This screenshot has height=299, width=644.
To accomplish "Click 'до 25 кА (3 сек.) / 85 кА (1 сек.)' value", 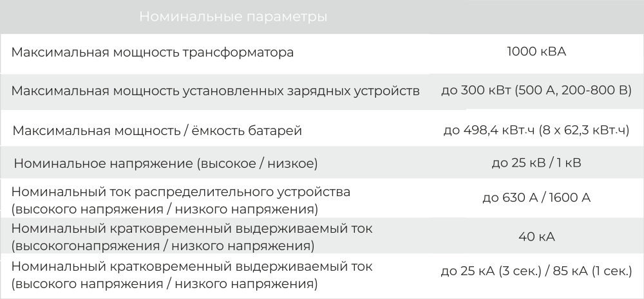I will [536, 271].
